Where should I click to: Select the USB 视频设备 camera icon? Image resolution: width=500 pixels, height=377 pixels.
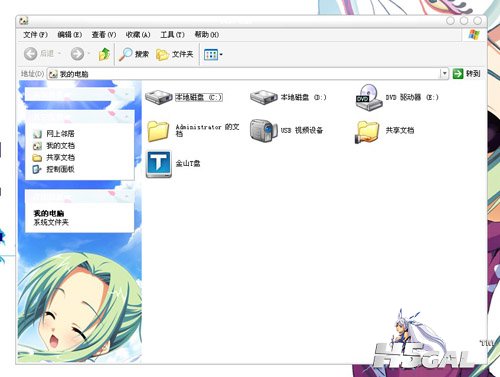(263, 130)
